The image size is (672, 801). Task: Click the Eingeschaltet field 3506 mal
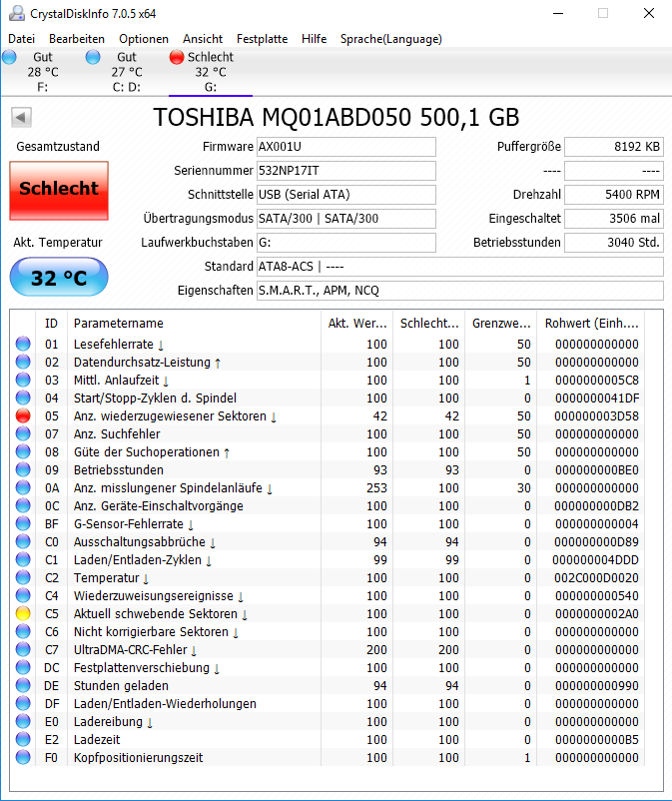pos(614,219)
